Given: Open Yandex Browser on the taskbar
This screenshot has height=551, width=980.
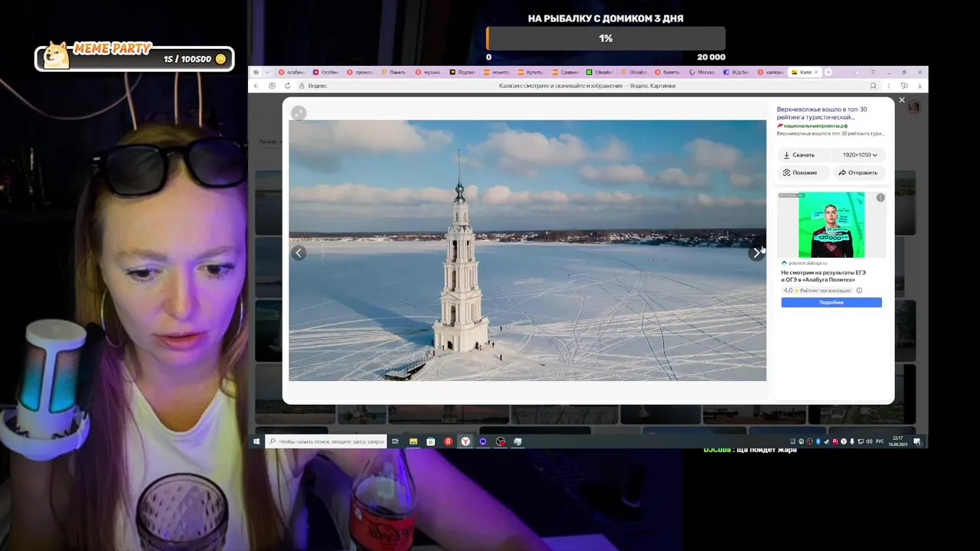Looking at the screenshot, I should [x=465, y=442].
